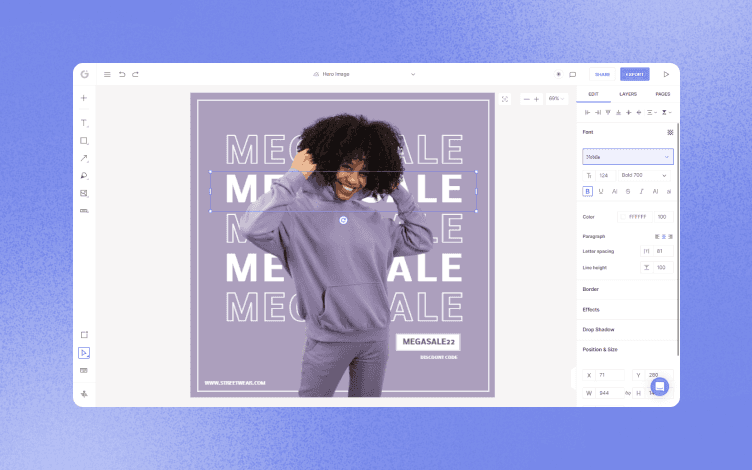Click the fit-to-screen icon

pyautogui.click(x=505, y=99)
